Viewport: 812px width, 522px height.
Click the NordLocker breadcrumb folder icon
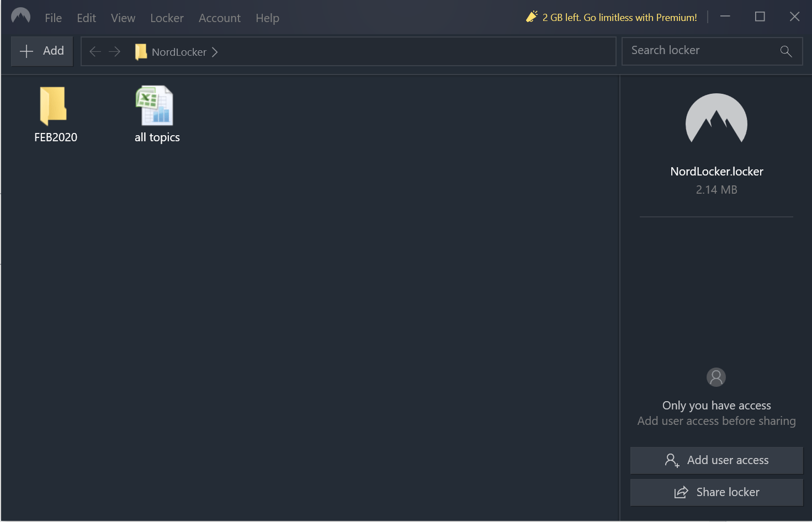[x=141, y=52]
